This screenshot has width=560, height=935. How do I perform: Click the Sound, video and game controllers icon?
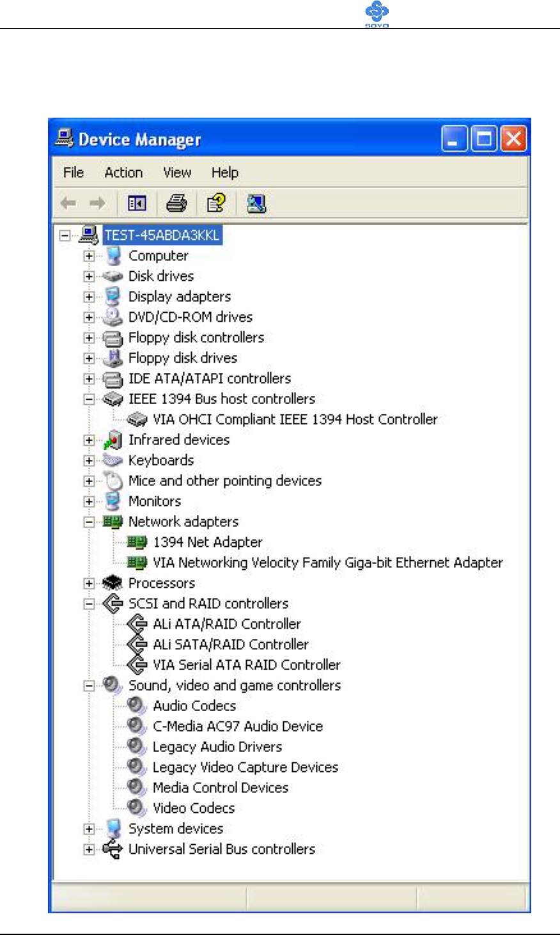point(113,685)
